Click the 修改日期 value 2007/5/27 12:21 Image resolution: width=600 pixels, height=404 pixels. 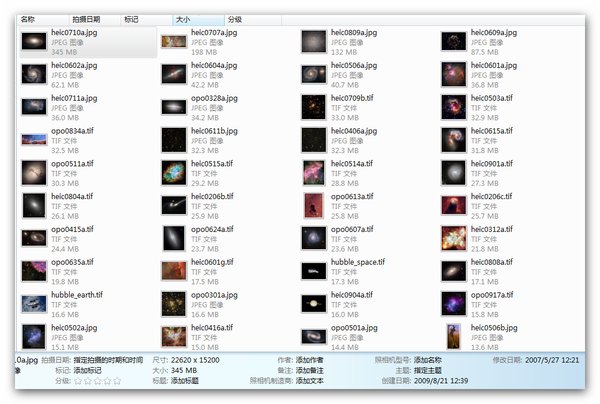(x=552, y=360)
